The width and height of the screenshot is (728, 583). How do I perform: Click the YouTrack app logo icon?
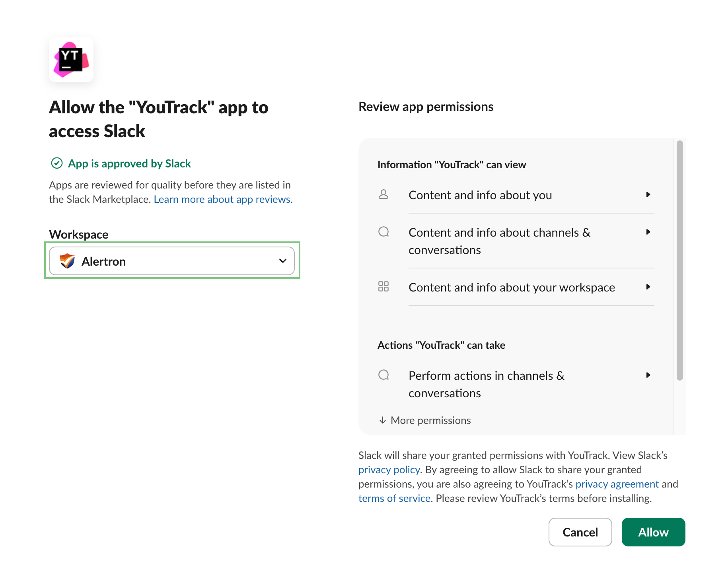click(71, 60)
